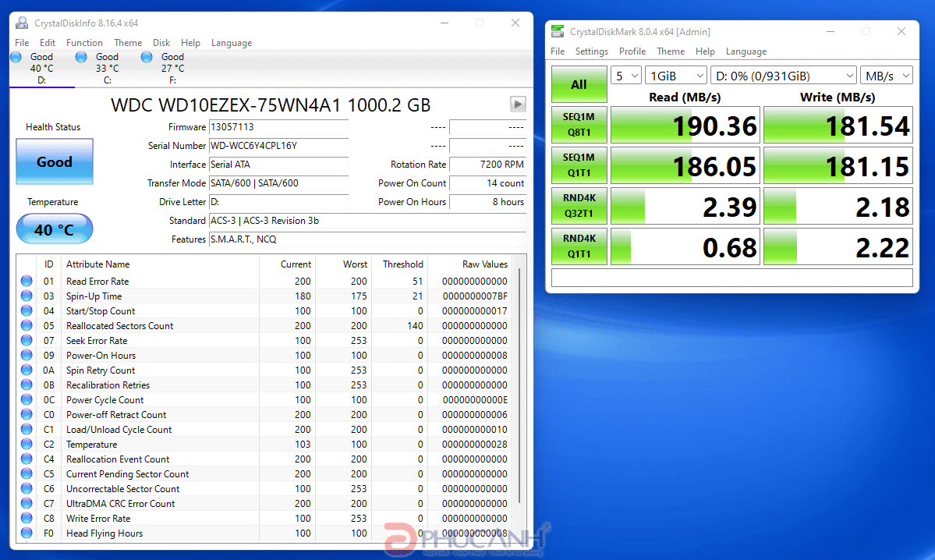Select the D: drive status orb
The image size is (935, 560).
(x=16, y=57)
